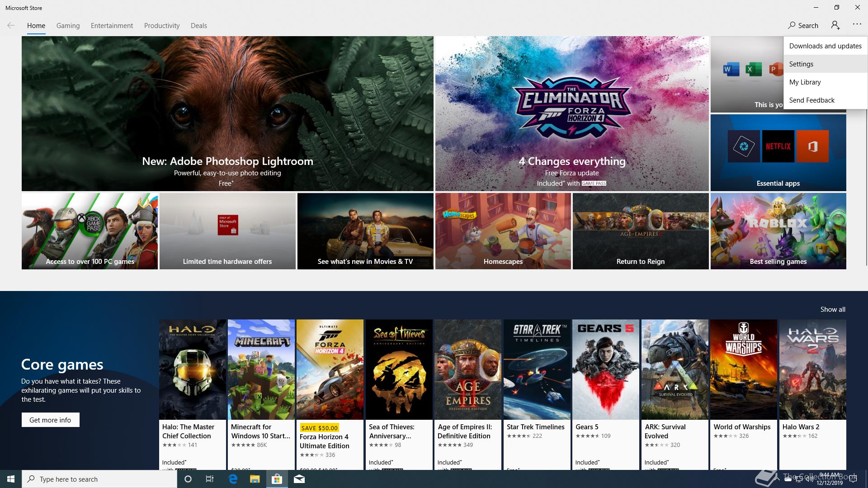Open the Best selling games tile
This screenshot has height=488, width=868.
tap(778, 231)
